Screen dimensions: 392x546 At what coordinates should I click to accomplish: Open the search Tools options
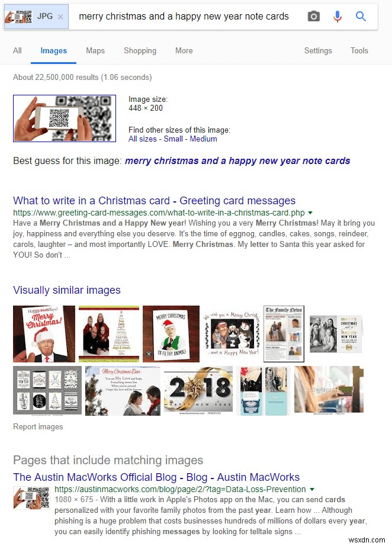click(x=359, y=50)
